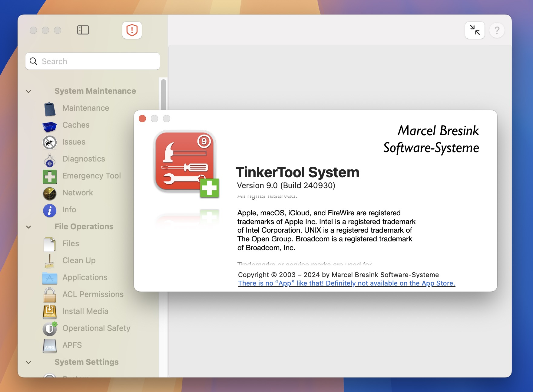
Task: Click the Clean Up broom icon
Action: pyautogui.click(x=50, y=261)
